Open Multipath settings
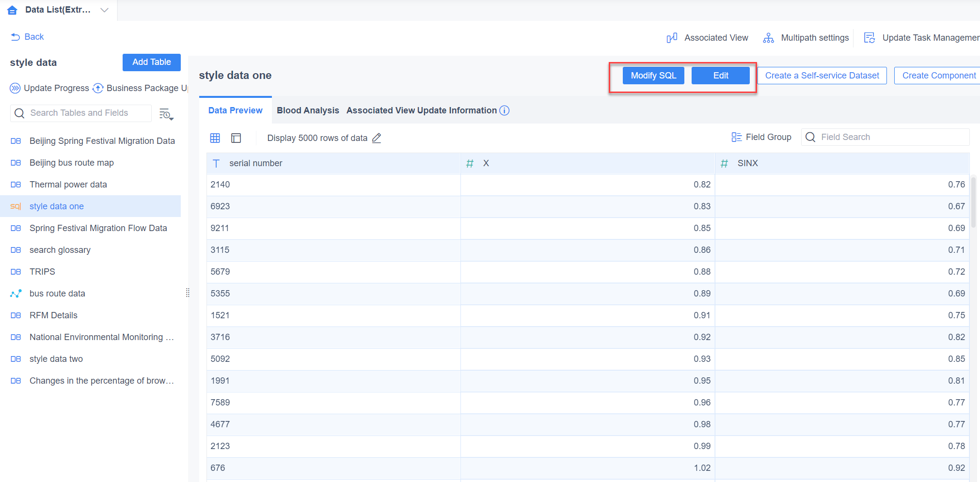This screenshot has width=980, height=482. pos(806,38)
